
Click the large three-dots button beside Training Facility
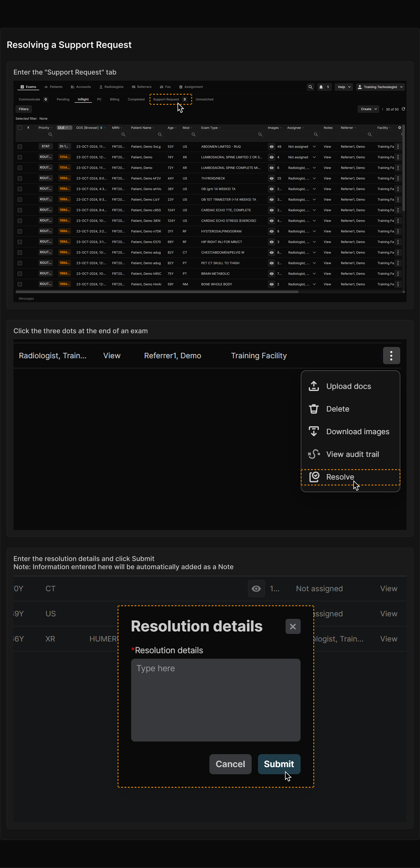pyautogui.click(x=391, y=356)
